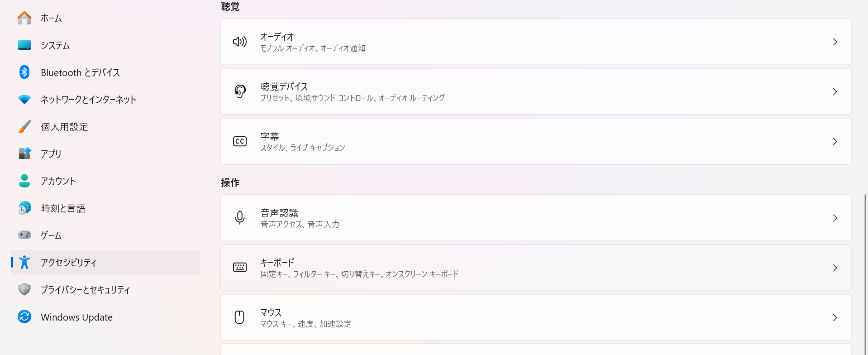Go to 個人用設定 in sidebar

point(64,127)
